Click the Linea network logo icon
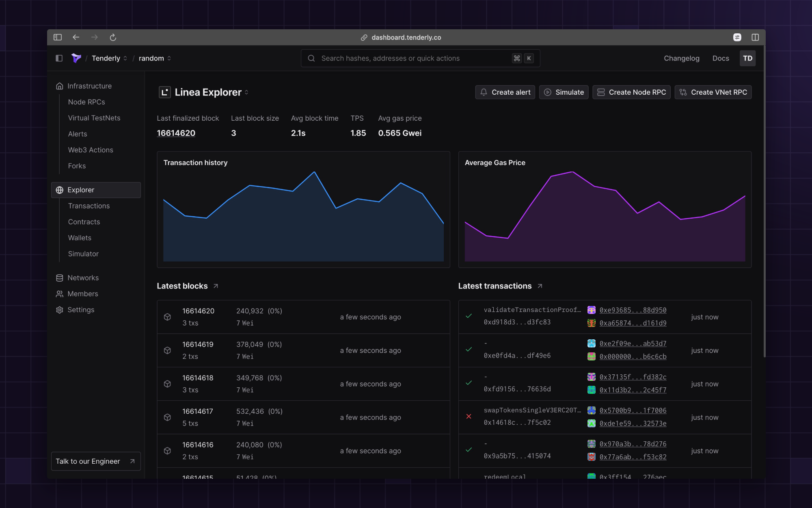Screen dimensions: 812x508 pyautogui.click(x=164, y=92)
